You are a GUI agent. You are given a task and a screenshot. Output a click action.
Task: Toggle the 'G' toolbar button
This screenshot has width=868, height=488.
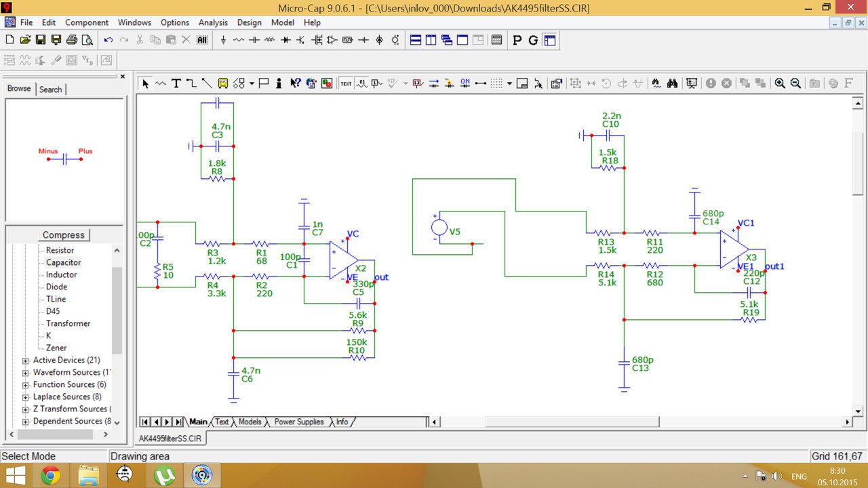pyautogui.click(x=533, y=40)
